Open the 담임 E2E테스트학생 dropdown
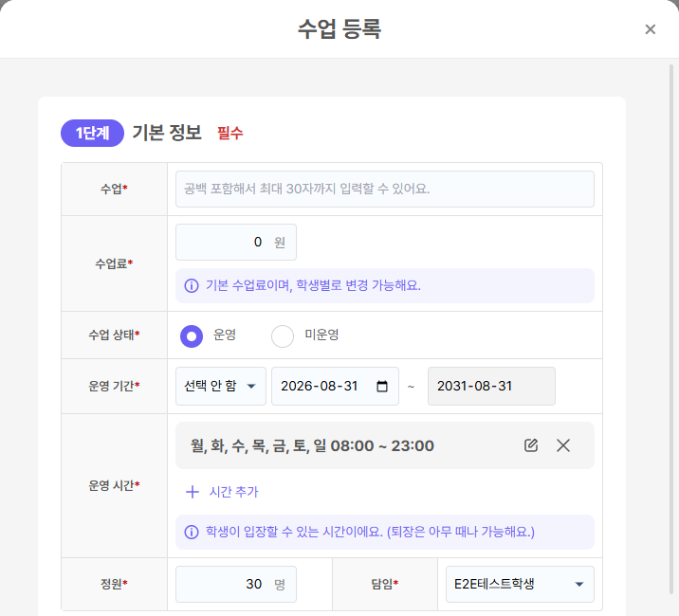Screen dimensions: 679x616 (x=520, y=584)
